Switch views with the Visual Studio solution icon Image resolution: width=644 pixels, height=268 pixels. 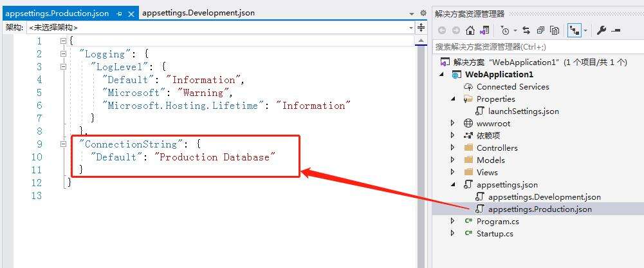(484, 30)
